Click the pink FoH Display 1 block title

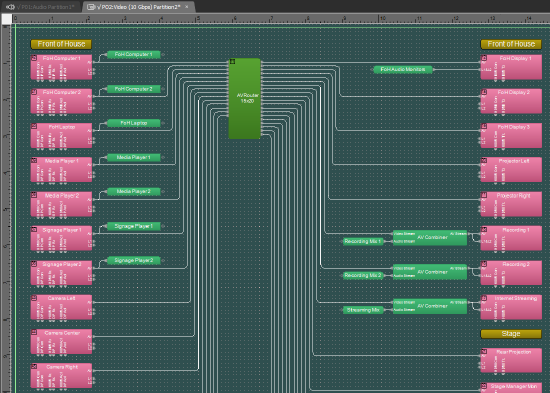coord(515,58)
